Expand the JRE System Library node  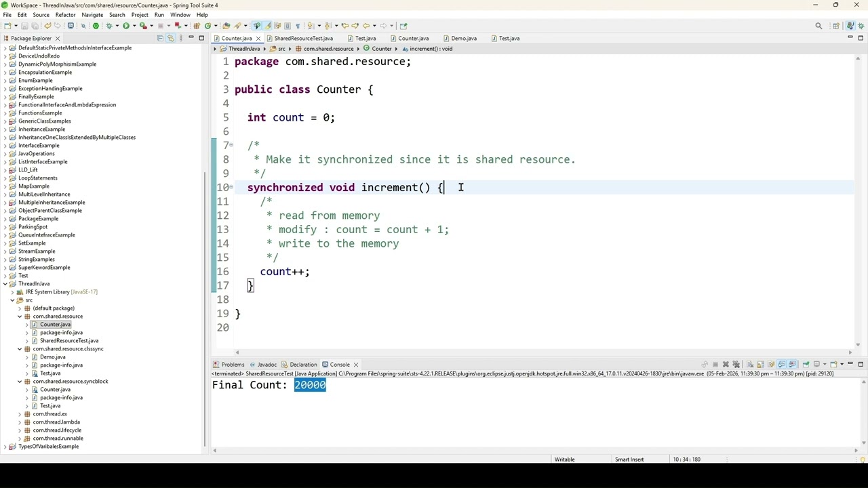(x=12, y=292)
